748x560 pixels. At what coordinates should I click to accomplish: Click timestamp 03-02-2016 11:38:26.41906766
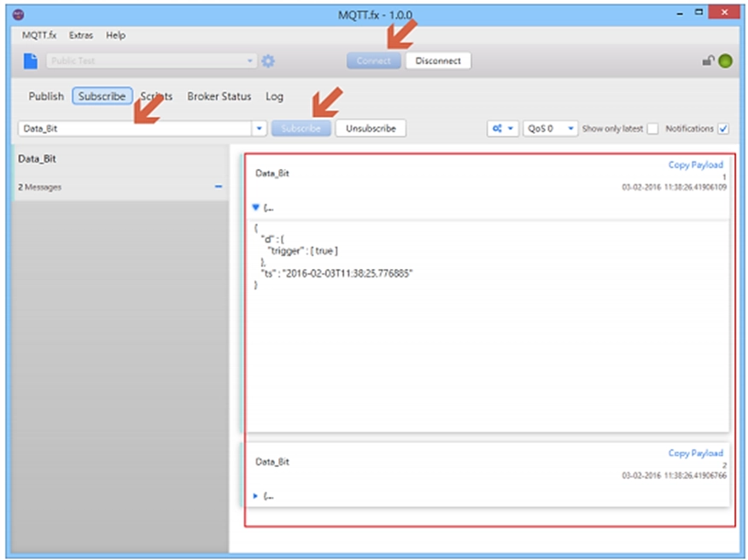tap(674, 475)
